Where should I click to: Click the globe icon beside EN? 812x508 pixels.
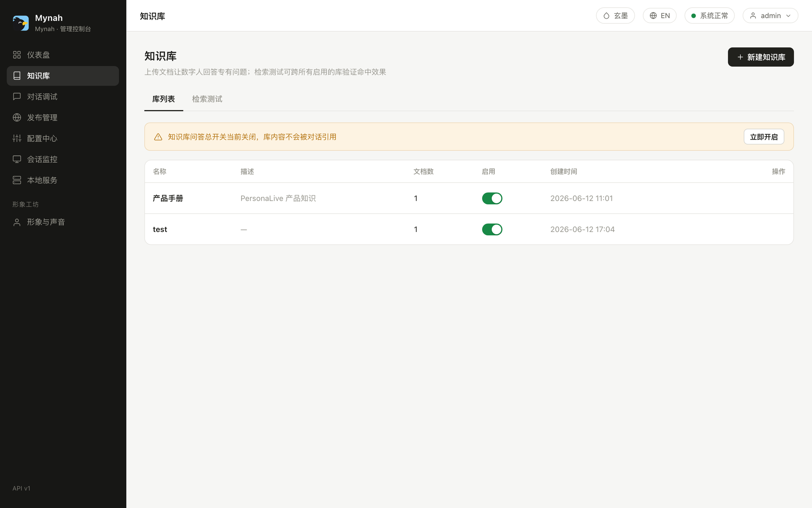click(653, 16)
